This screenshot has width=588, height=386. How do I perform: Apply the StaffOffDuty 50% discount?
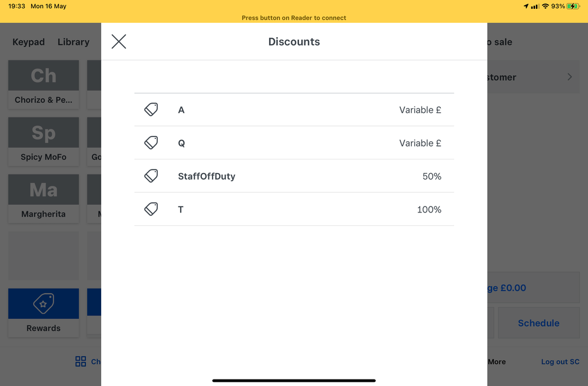294,176
